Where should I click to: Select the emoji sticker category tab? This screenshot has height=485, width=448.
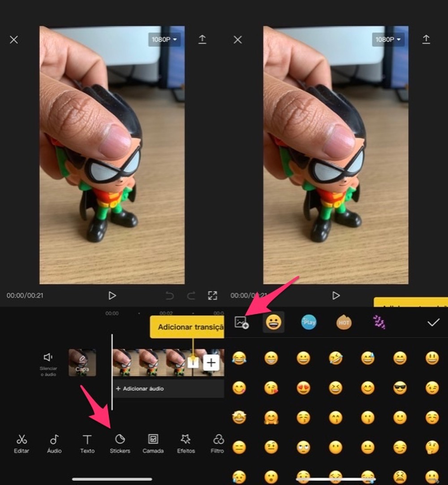273,322
